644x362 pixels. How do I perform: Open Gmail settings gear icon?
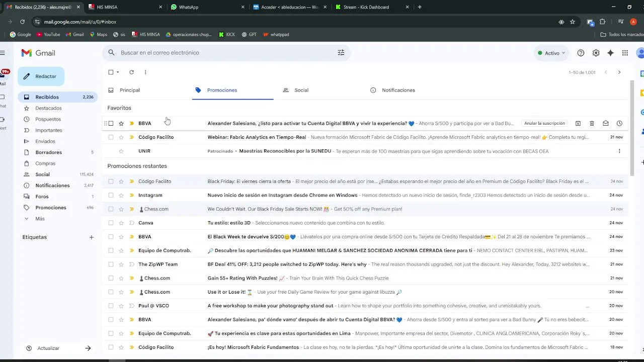click(x=596, y=53)
